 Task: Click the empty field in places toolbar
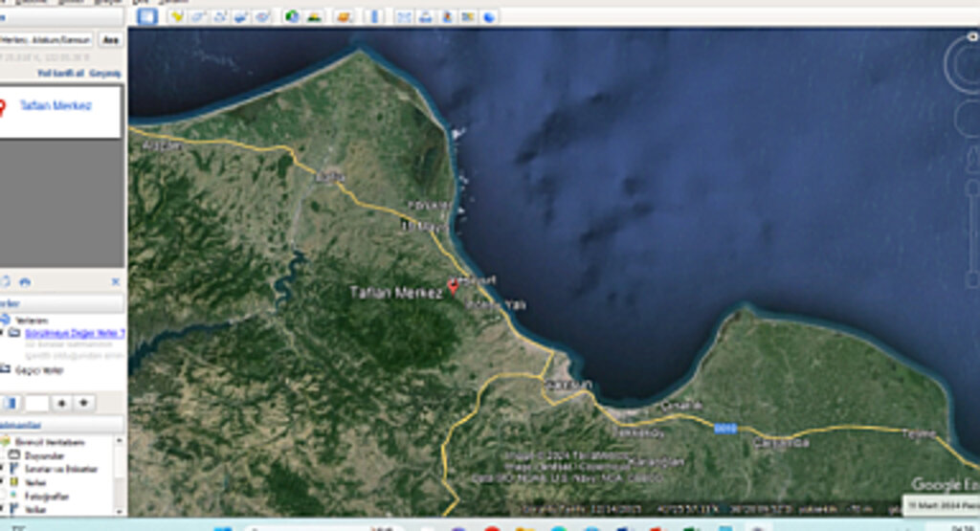pos(37,403)
